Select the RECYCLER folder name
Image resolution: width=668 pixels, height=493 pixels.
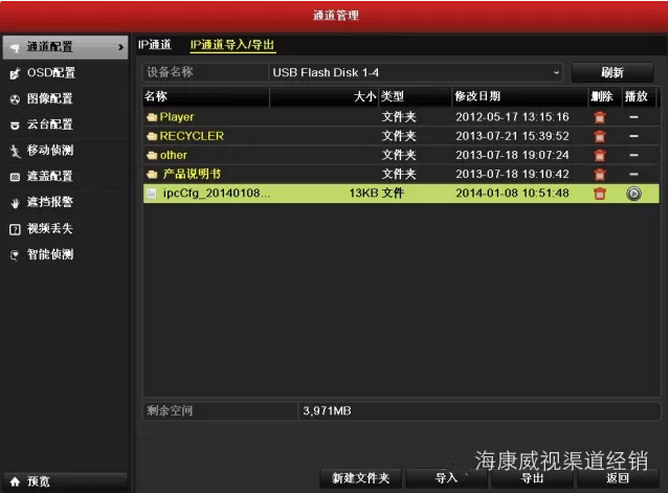192,136
